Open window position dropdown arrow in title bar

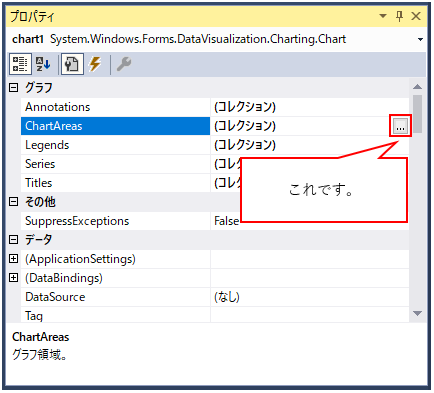[x=383, y=16]
